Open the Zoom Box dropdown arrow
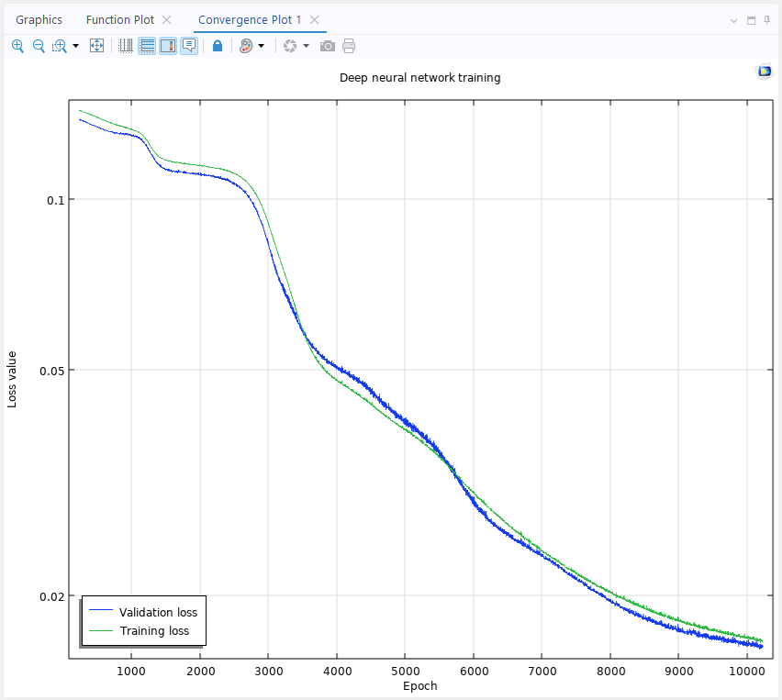Viewport: 782px width, 700px height. [x=76, y=46]
